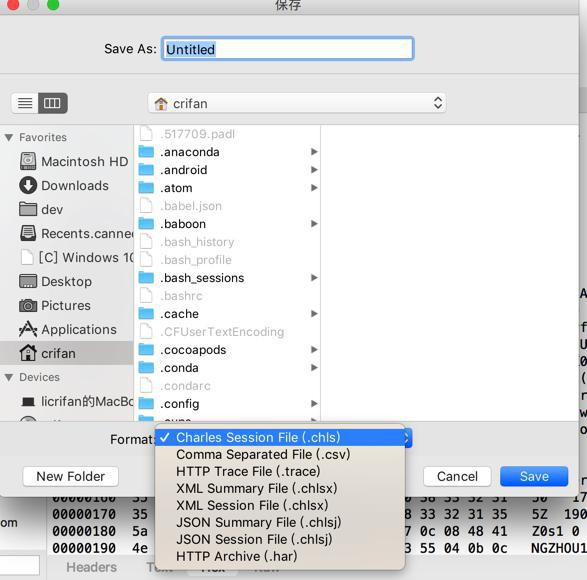Choose JSON Summary File (.chlsj) format
The height and width of the screenshot is (580, 587).
[x=280, y=522]
